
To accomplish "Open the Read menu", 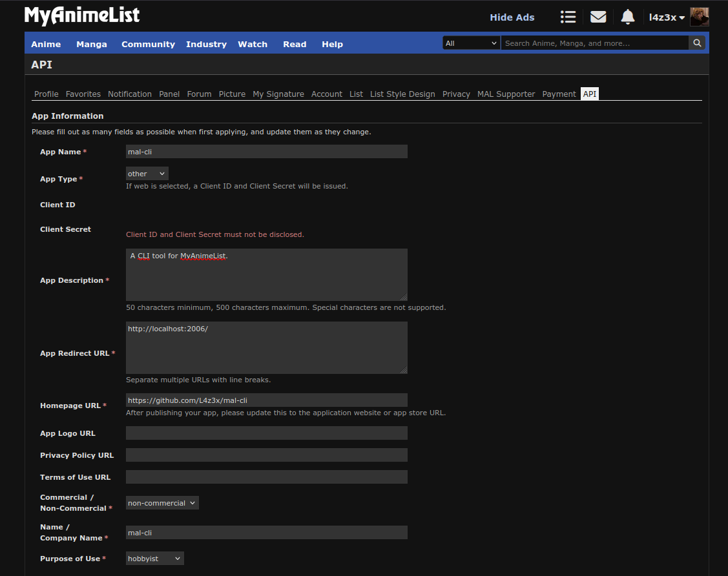I will (x=295, y=44).
